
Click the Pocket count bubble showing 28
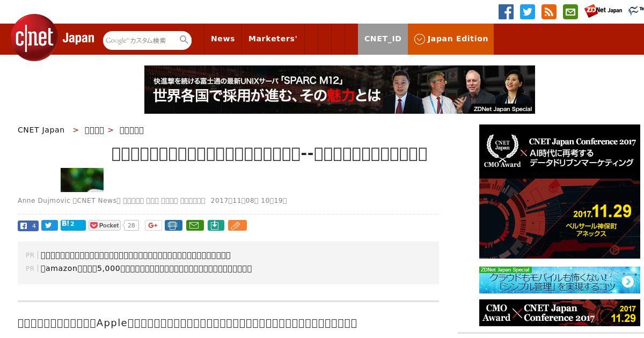click(x=131, y=225)
